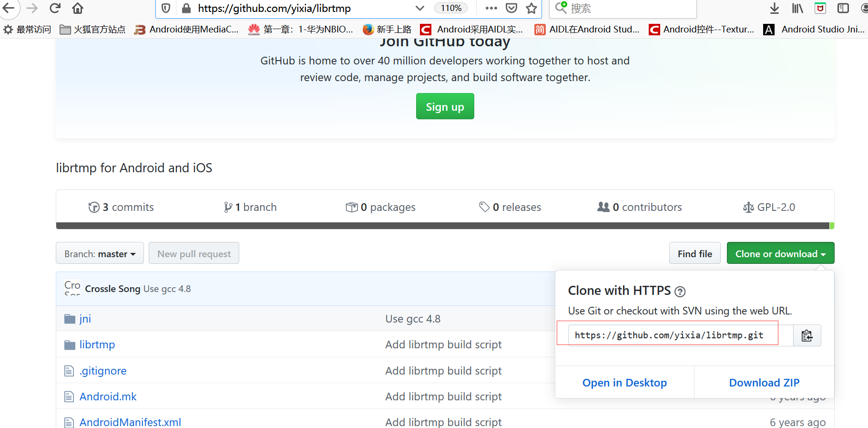Image resolution: width=868 pixels, height=428 pixels.
Task: Open 第一章: 1-华为NBIO bookmark
Action: (x=301, y=30)
